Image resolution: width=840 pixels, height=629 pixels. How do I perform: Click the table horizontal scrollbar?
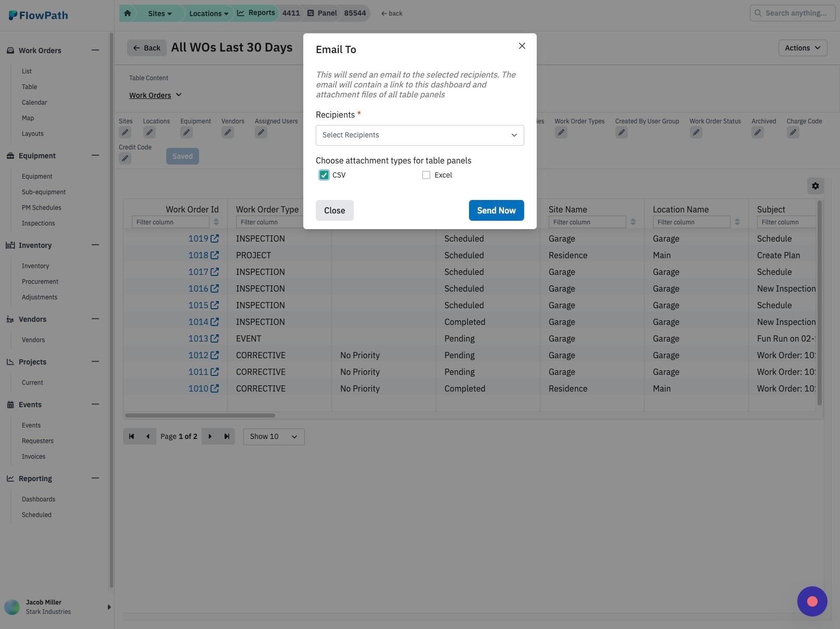click(x=200, y=416)
